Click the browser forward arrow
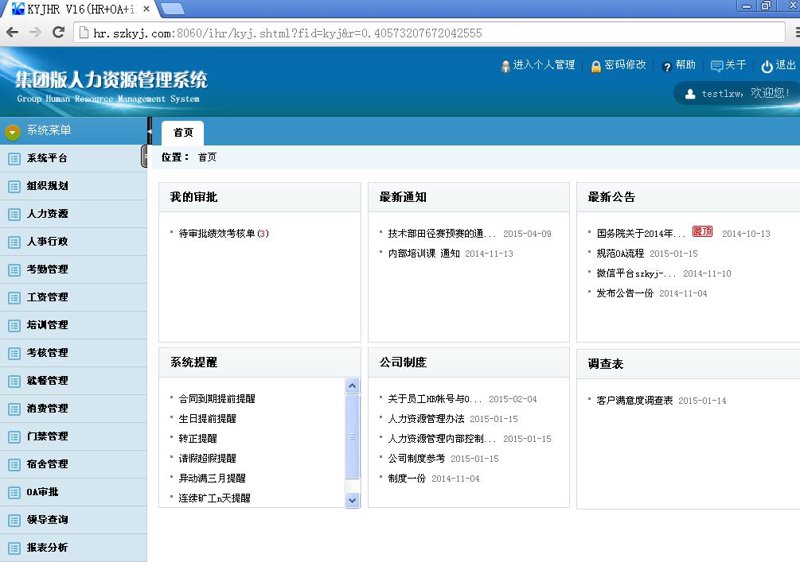This screenshot has width=800, height=562. (35, 33)
